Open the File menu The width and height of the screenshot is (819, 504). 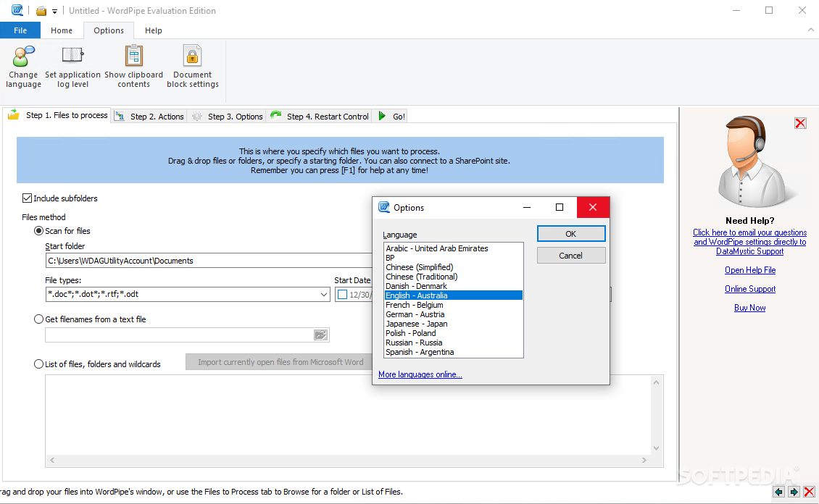(x=20, y=30)
